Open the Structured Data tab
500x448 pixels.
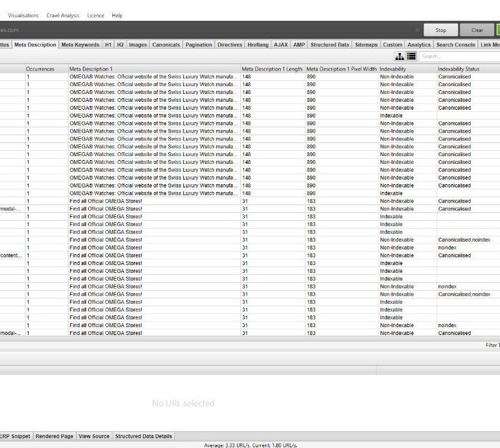tap(330, 45)
